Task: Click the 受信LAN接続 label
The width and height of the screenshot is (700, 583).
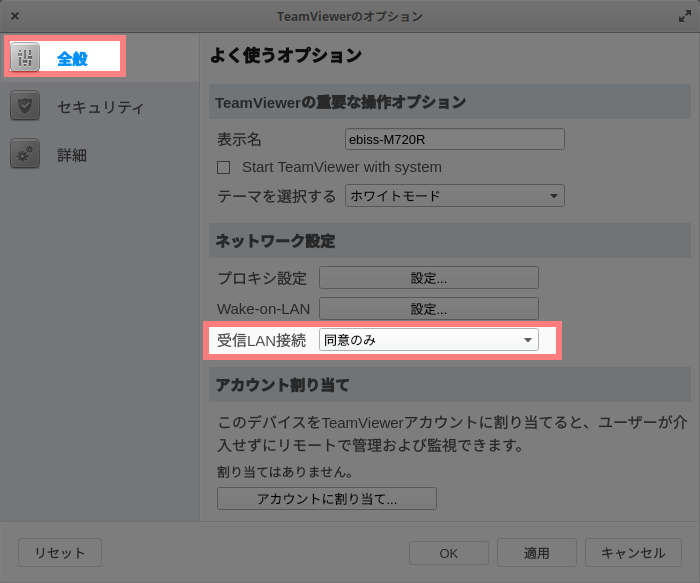Action: point(262,341)
